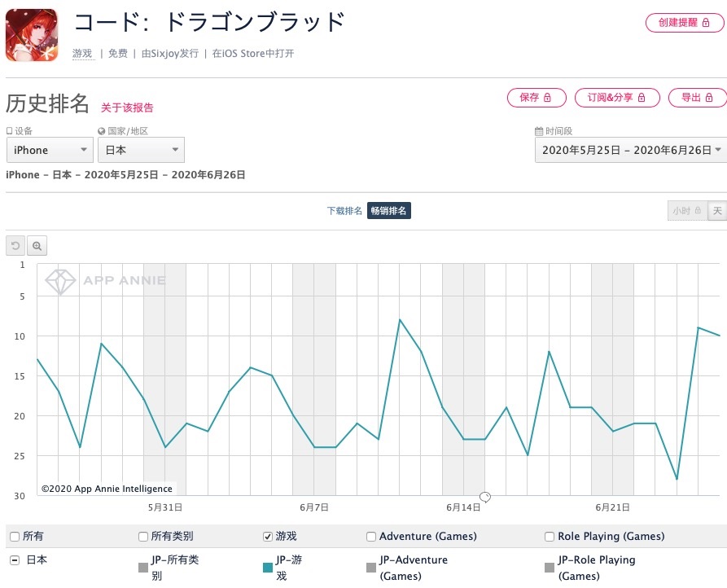Open the 日本 country dropdown
The width and height of the screenshot is (727, 588).
pos(141,150)
